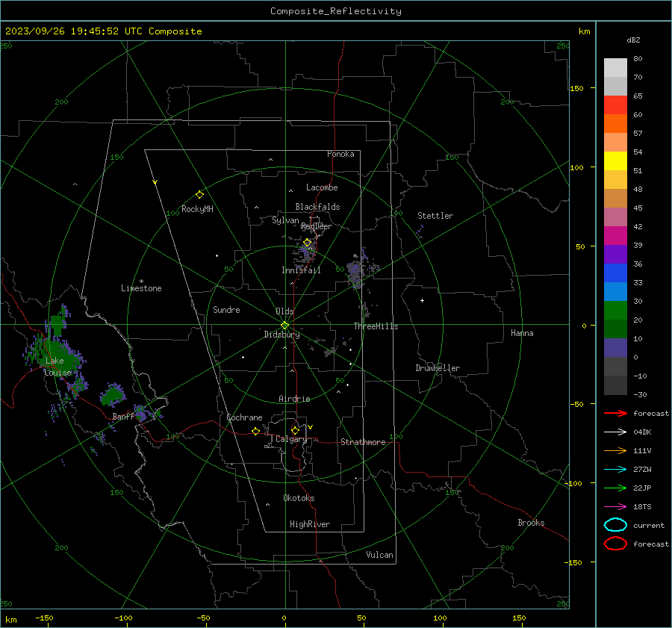The image size is (672, 628).
Task: Click the green 30 dBZ color swatch
Action: [x=615, y=311]
